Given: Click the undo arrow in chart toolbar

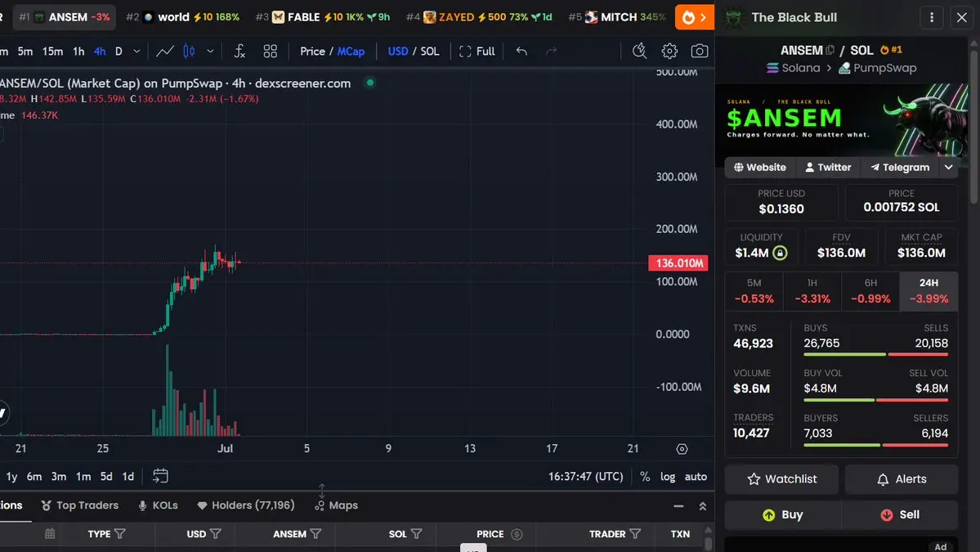Looking at the screenshot, I should pyautogui.click(x=521, y=52).
